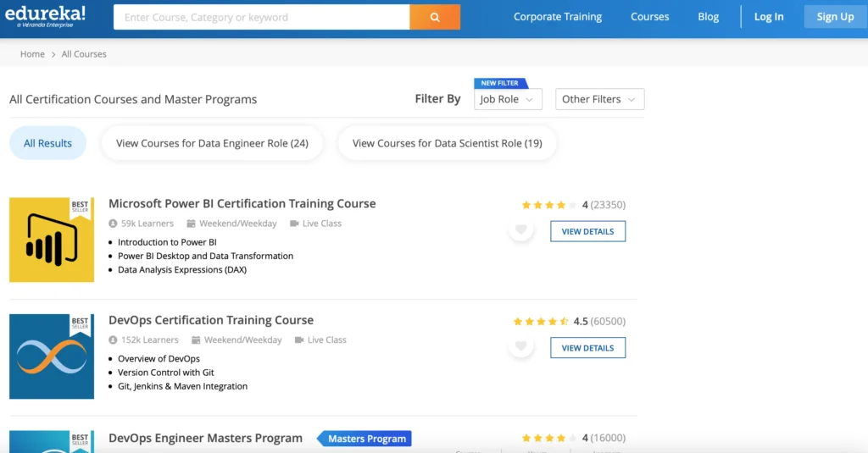Wishlist heart for Power BI course
The height and width of the screenshot is (453, 868).
pyautogui.click(x=521, y=229)
